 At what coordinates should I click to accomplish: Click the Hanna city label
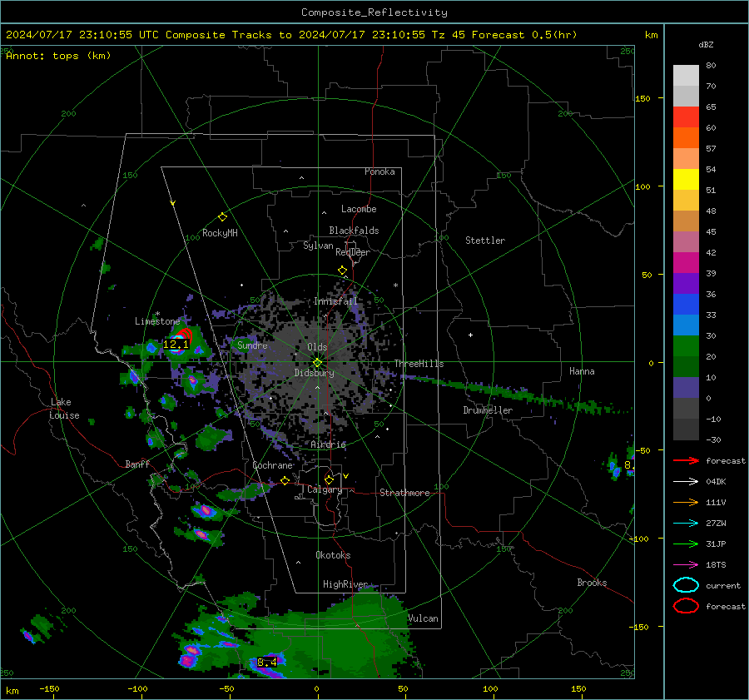point(582,371)
